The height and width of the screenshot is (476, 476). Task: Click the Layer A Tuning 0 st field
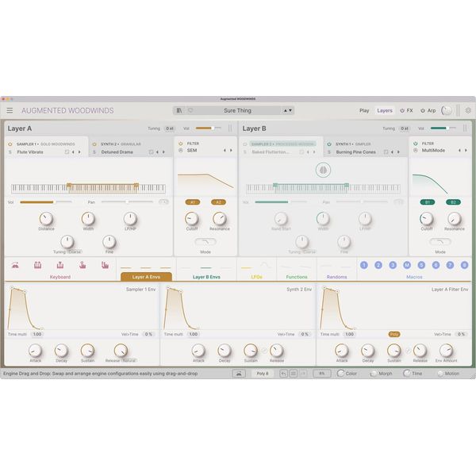(170, 129)
